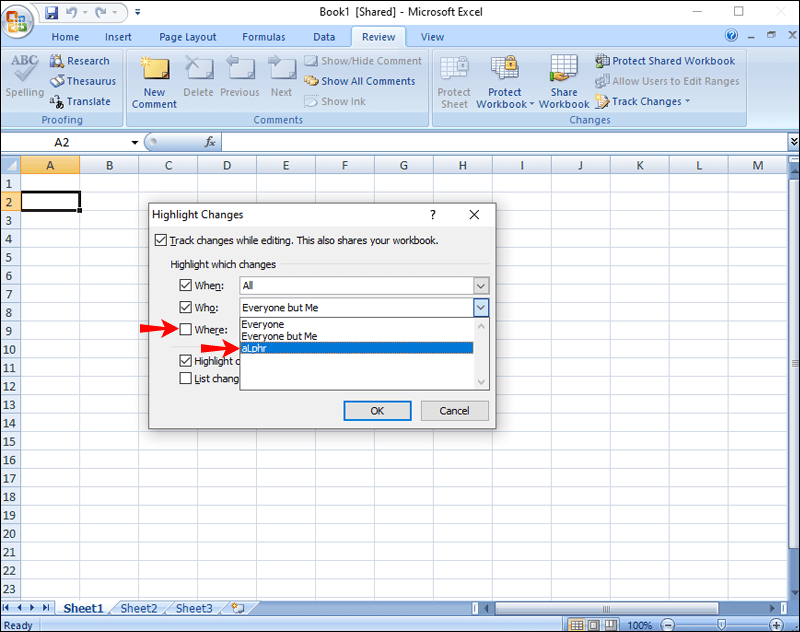Open the View tab
The image size is (800, 632).
click(432, 37)
